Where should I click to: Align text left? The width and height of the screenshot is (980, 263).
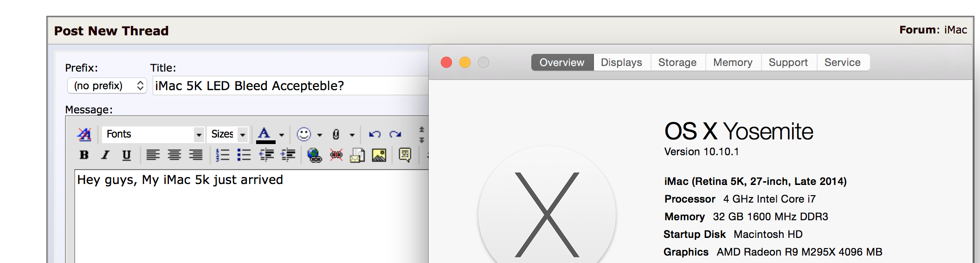pyautogui.click(x=153, y=155)
